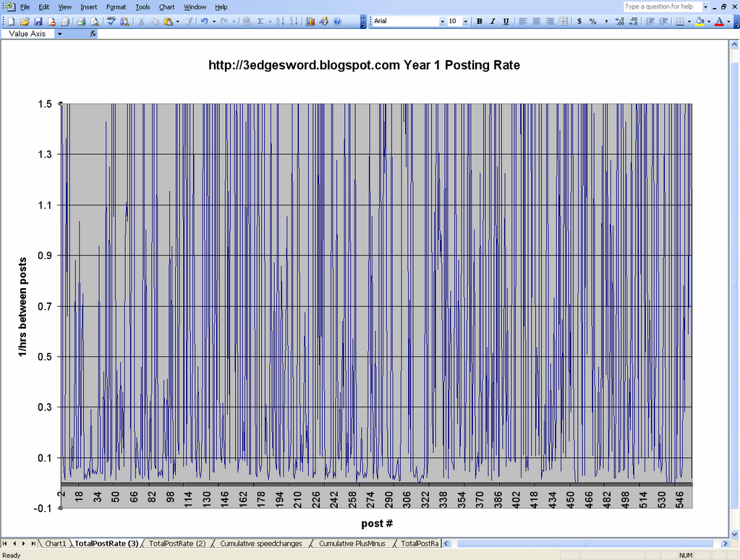Click the fx insert function button
The height and width of the screenshot is (560, 740).
tap(93, 34)
